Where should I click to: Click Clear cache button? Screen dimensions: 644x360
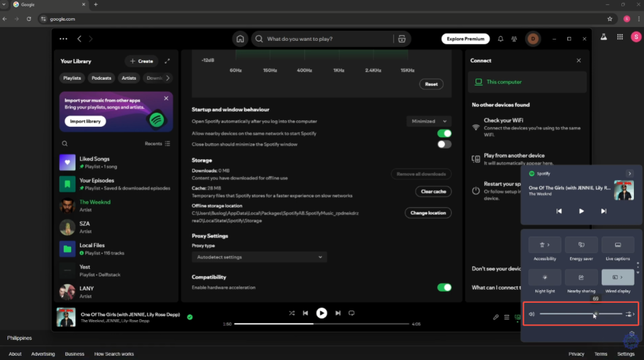pos(433,192)
